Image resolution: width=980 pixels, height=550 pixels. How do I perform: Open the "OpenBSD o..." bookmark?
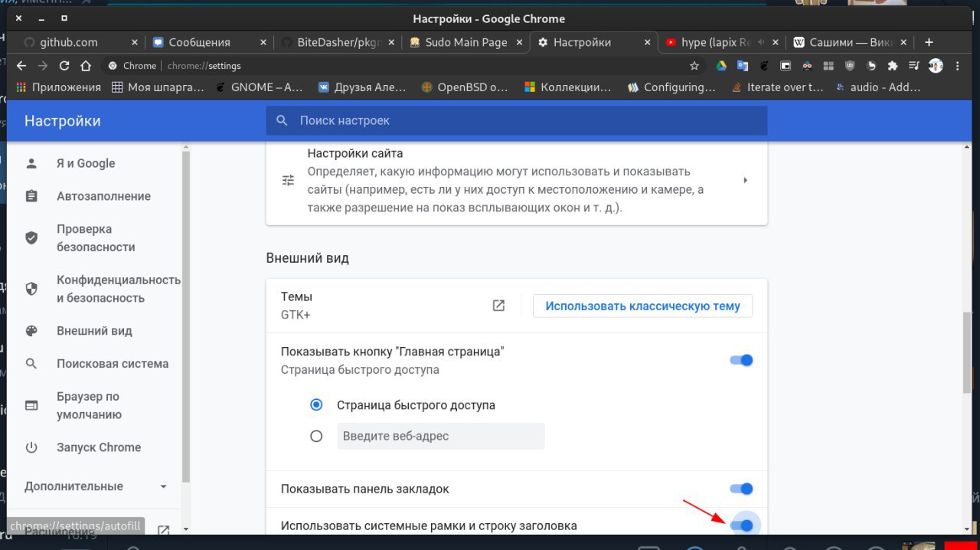pos(465,87)
